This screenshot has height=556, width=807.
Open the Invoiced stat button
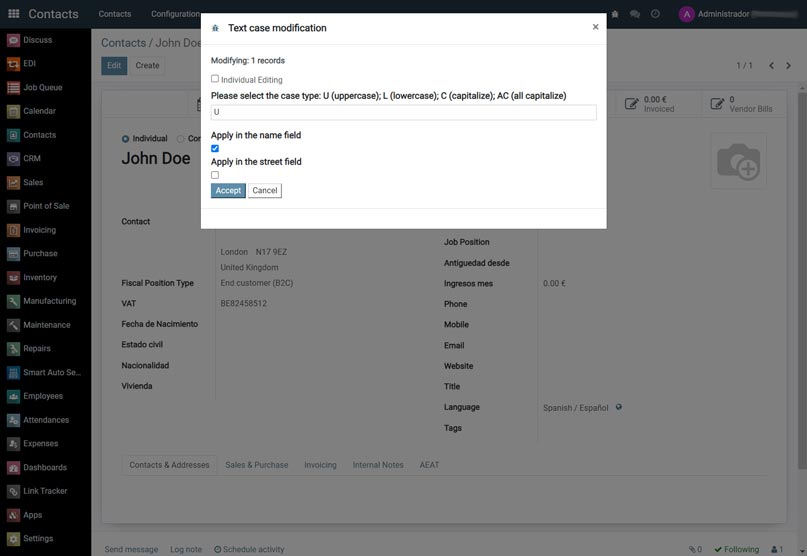tap(659, 104)
